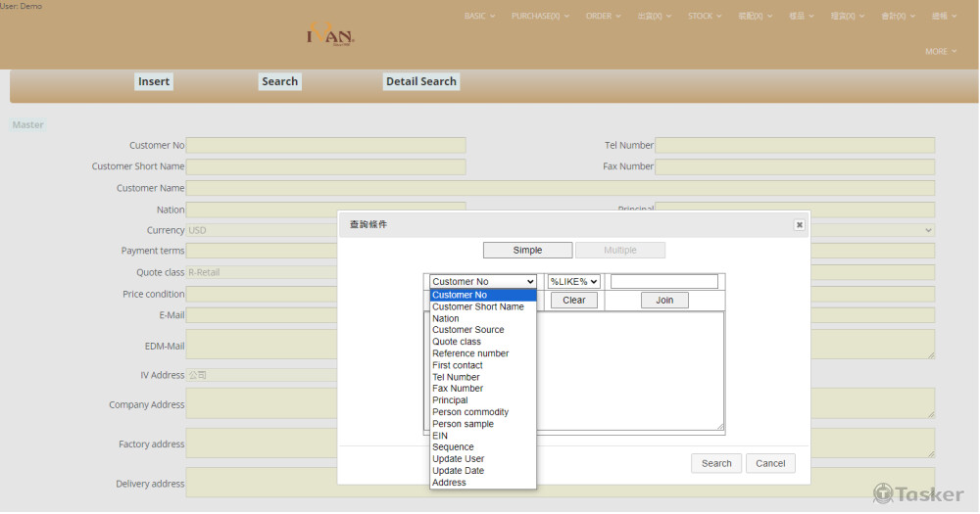Cancel the query dialog
The image size is (980, 514).
(769, 463)
